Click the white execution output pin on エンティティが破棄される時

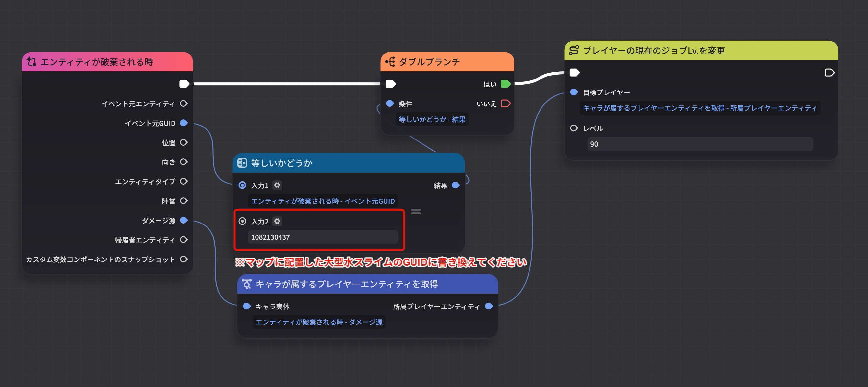point(184,84)
